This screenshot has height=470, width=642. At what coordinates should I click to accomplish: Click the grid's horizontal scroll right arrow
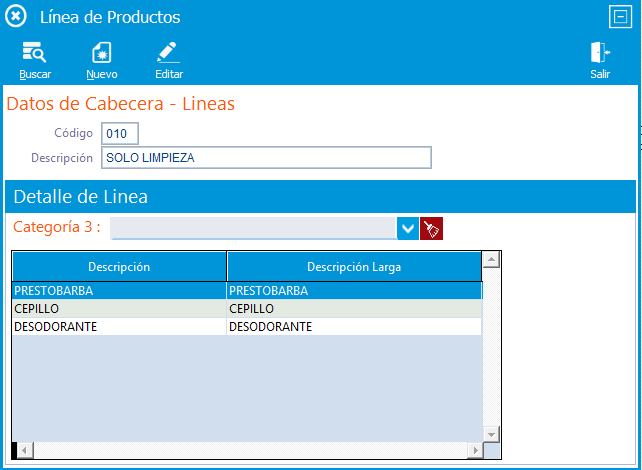(475, 450)
